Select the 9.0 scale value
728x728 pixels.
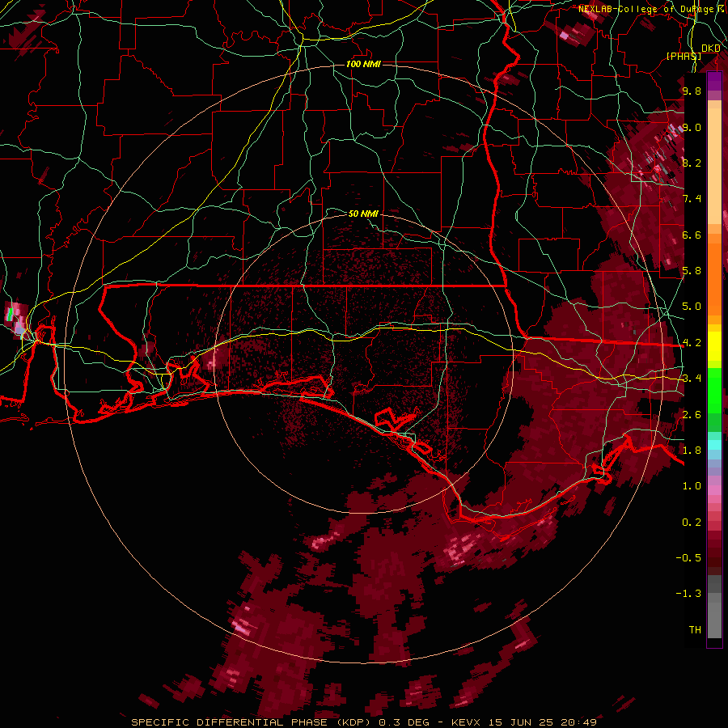(692, 127)
